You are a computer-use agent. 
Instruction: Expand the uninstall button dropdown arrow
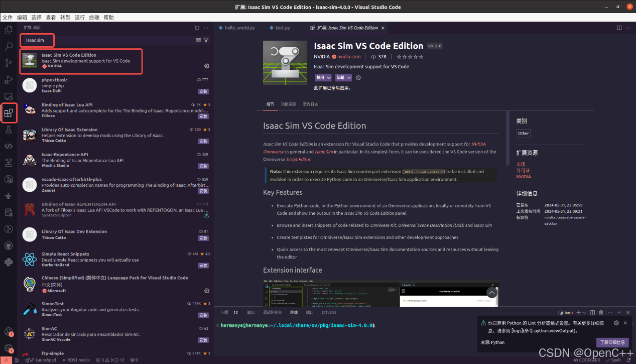(349, 78)
